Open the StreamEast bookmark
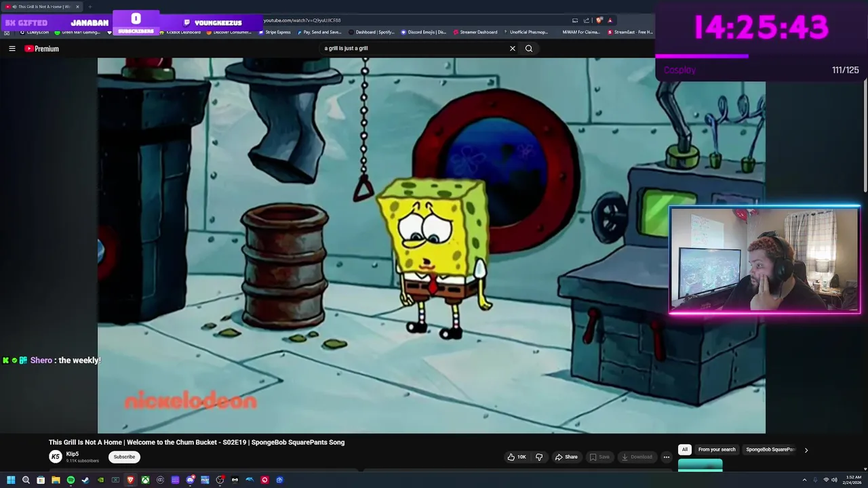The image size is (868, 488). 631,32
